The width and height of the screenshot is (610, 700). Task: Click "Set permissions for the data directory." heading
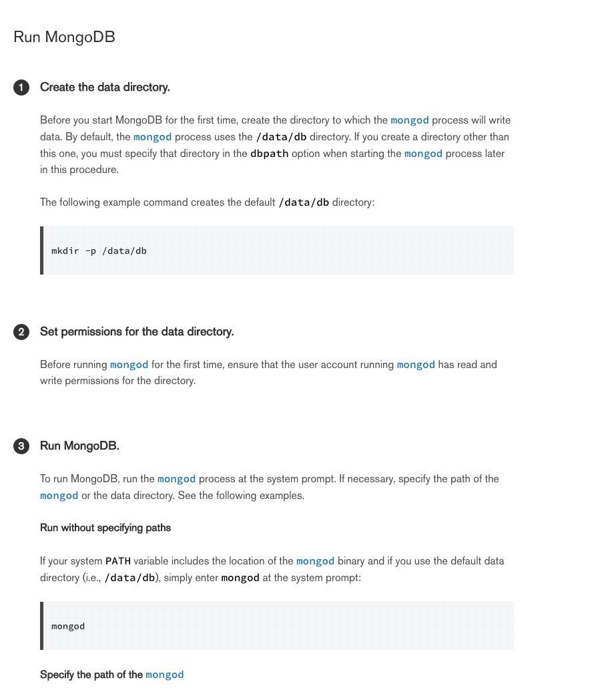[137, 332]
